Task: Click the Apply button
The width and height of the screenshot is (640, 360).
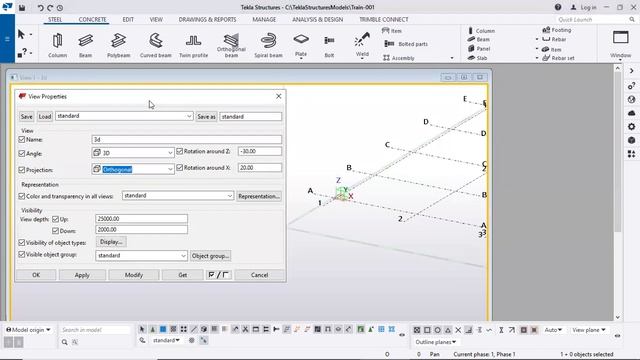Action: click(82, 275)
